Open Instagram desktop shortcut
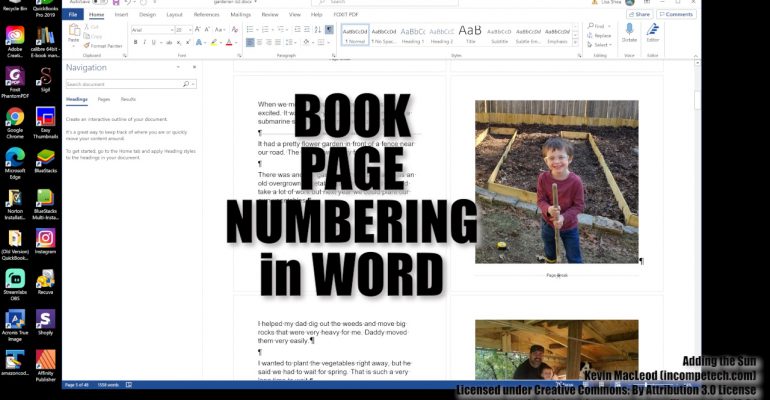Screen dimensions: 770x400 [45, 241]
